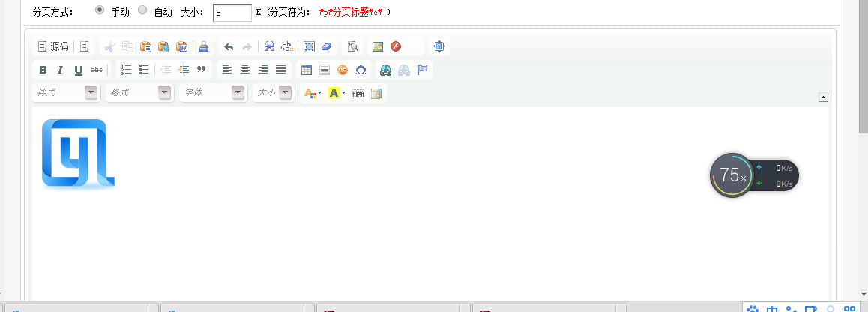This screenshot has height=312, width=868.
Task: Open the Replace tool icon
Action: pos(287,46)
